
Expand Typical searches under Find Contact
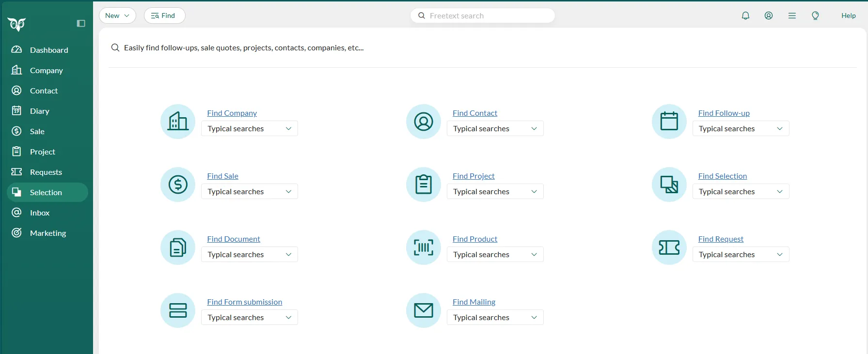(495, 128)
